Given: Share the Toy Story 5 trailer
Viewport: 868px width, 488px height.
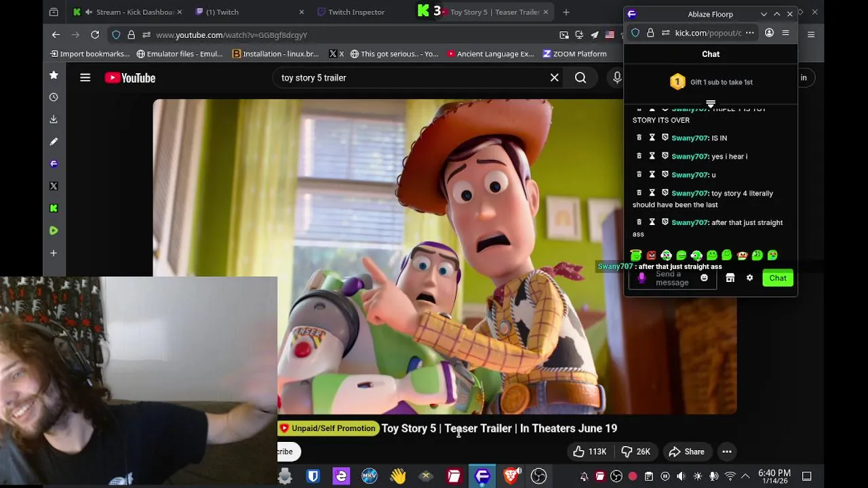Looking at the screenshot, I should click(687, 451).
